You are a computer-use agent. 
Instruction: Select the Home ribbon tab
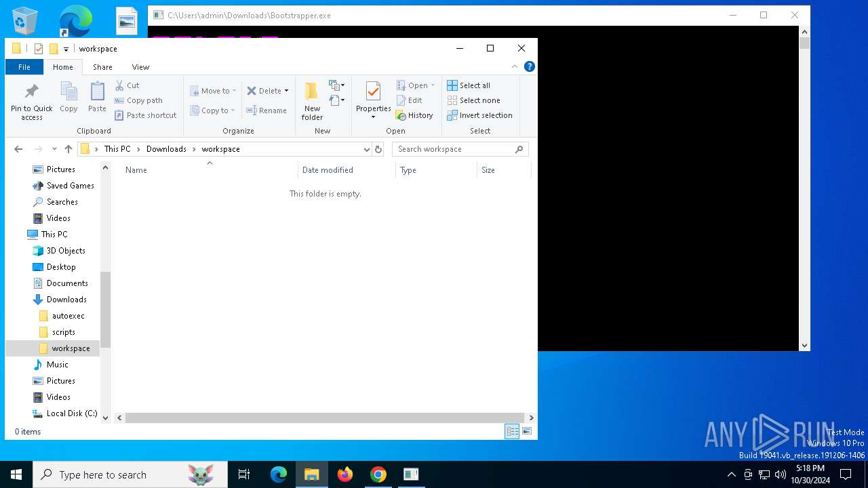click(x=63, y=67)
